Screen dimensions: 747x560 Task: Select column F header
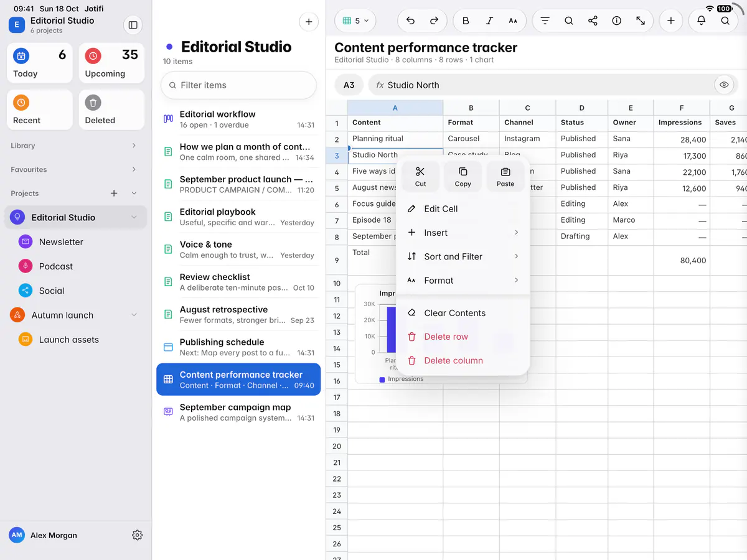pos(682,108)
